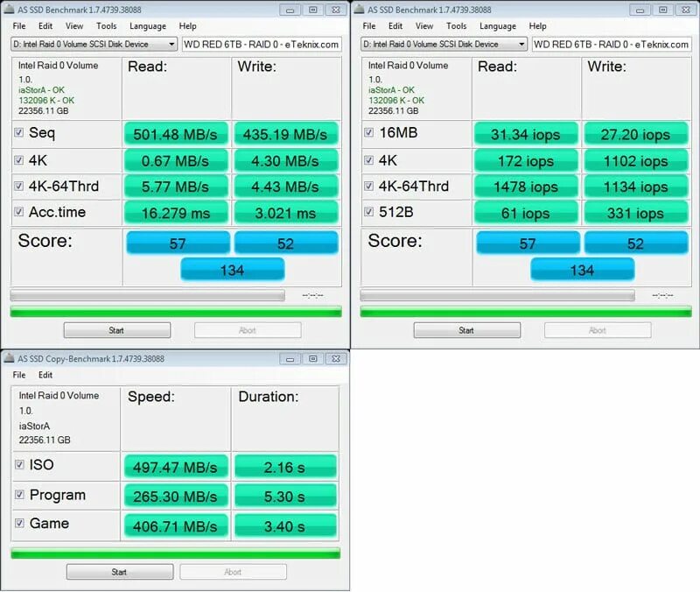
Task: Click Abort in left benchmark window
Action: (248, 330)
